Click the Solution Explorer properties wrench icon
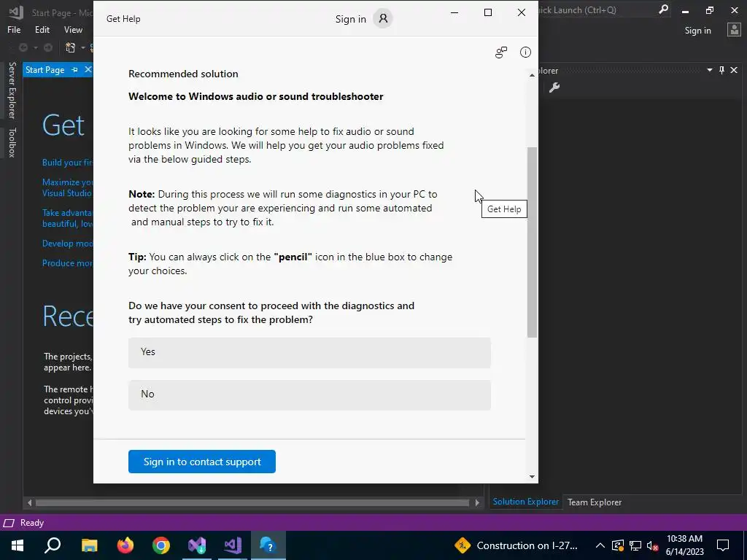The height and width of the screenshot is (560, 747). (x=554, y=87)
